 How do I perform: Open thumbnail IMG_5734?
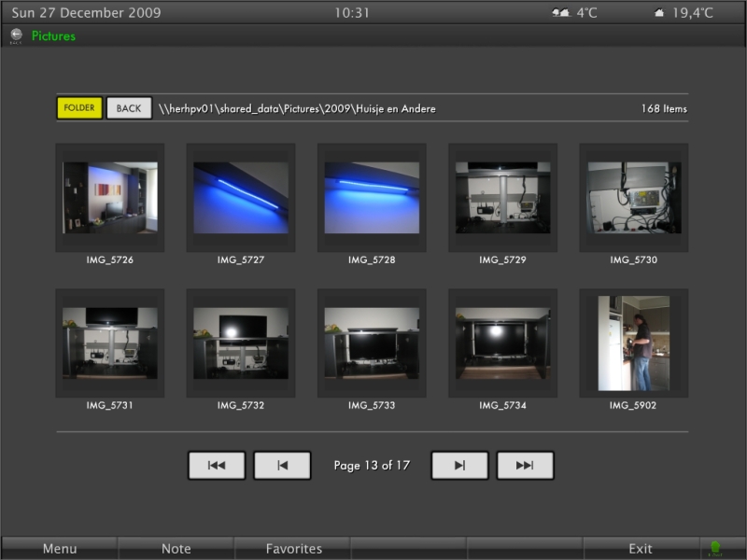tap(502, 343)
